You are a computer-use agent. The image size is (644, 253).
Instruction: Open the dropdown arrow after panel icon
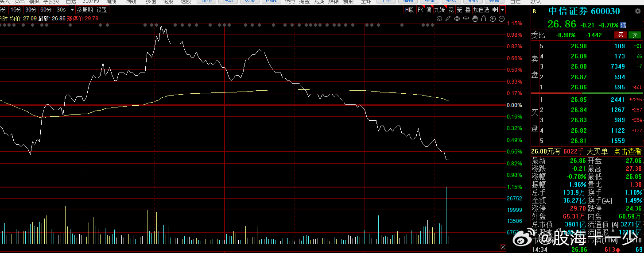click(x=503, y=9)
